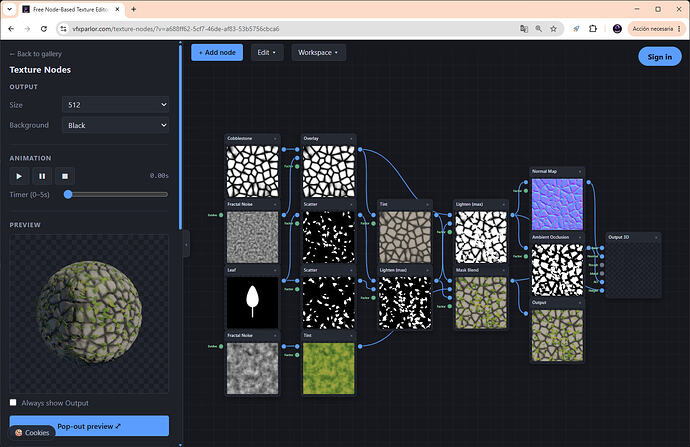This screenshot has height=447, width=690.
Task: Click the Cobblestone node output port
Action: tap(284, 150)
